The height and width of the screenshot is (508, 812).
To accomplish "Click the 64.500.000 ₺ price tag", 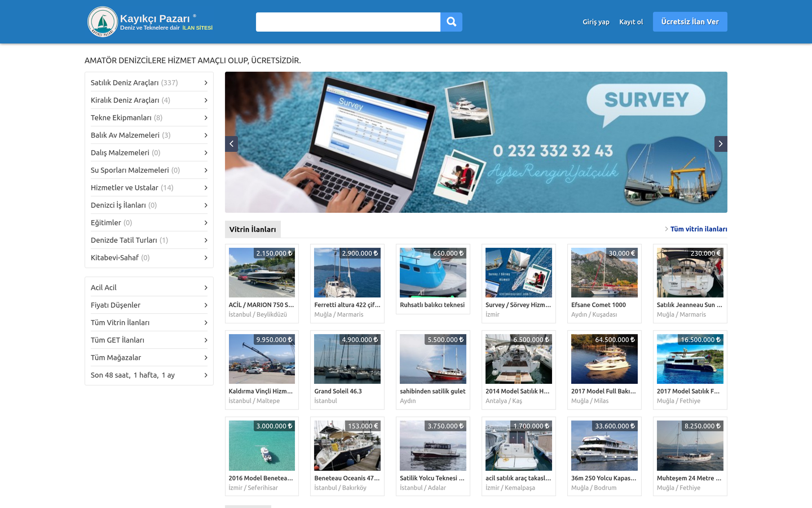I will coord(615,340).
